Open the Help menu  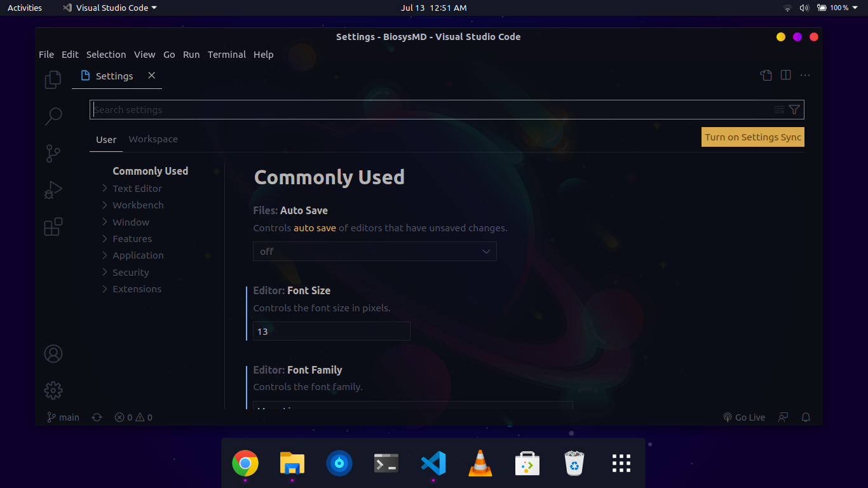pyautogui.click(x=264, y=55)
